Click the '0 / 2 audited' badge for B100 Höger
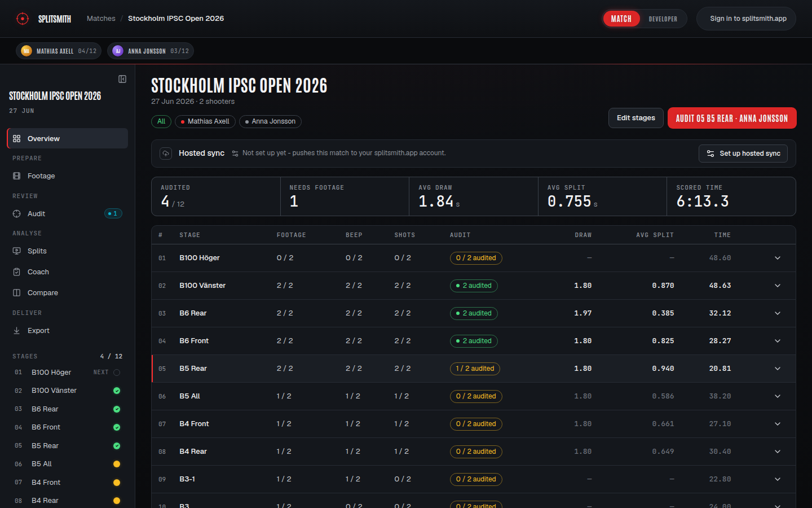 [x=476, y=258]
